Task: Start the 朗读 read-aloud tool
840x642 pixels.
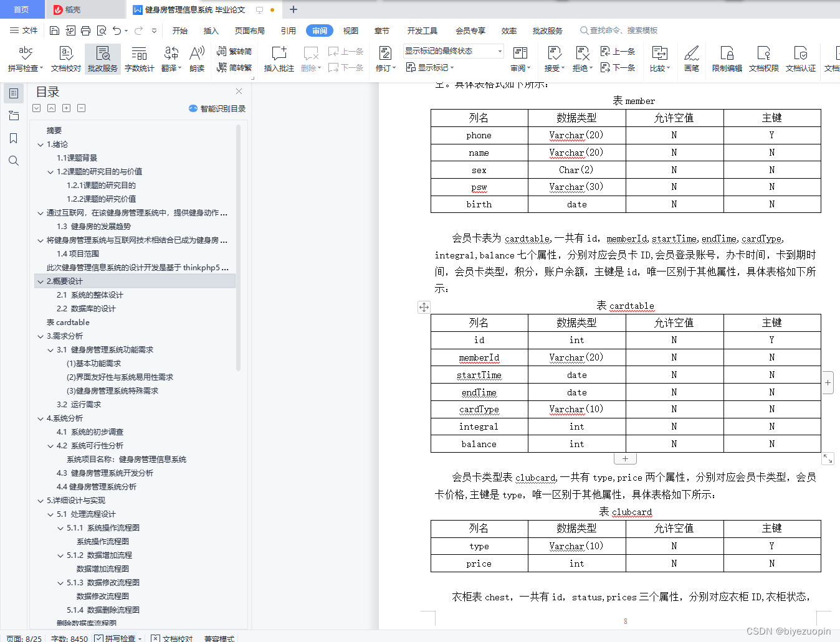Action: pos(197,59)
